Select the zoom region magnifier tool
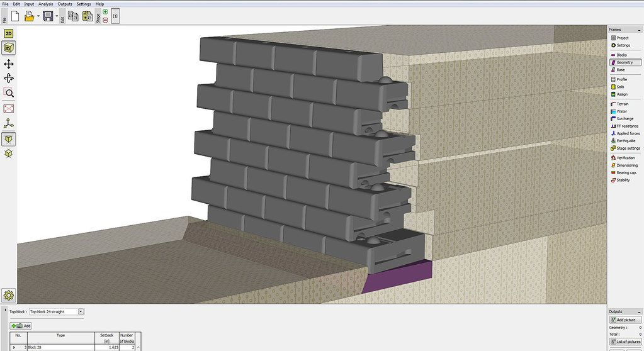The height and width of the screenshot is (351, 644). [8, 92]
